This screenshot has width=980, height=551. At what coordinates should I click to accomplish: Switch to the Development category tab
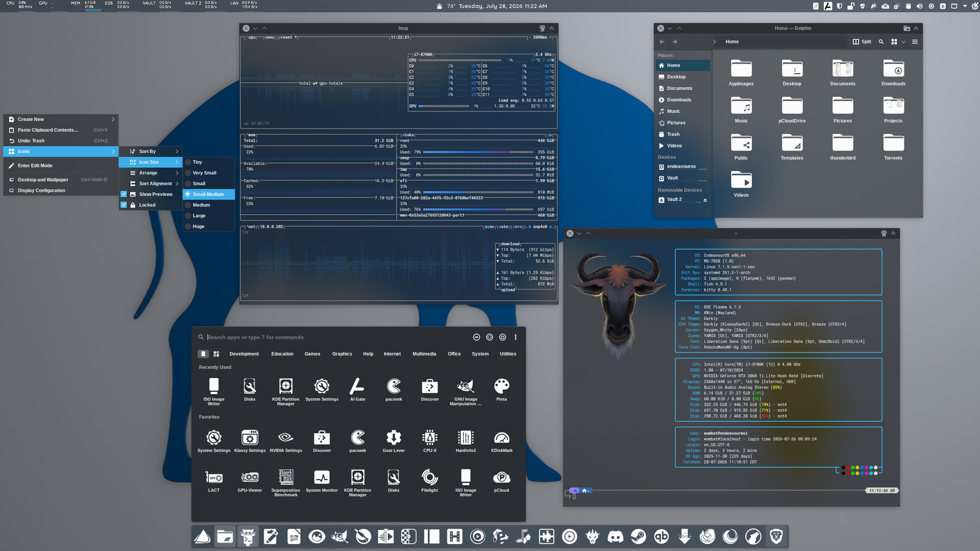coord(244,354)
